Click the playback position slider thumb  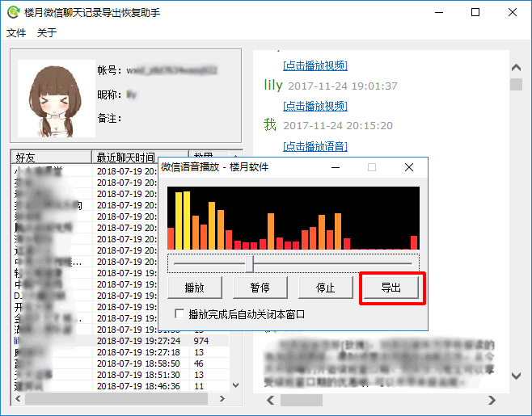click(250, 264)
